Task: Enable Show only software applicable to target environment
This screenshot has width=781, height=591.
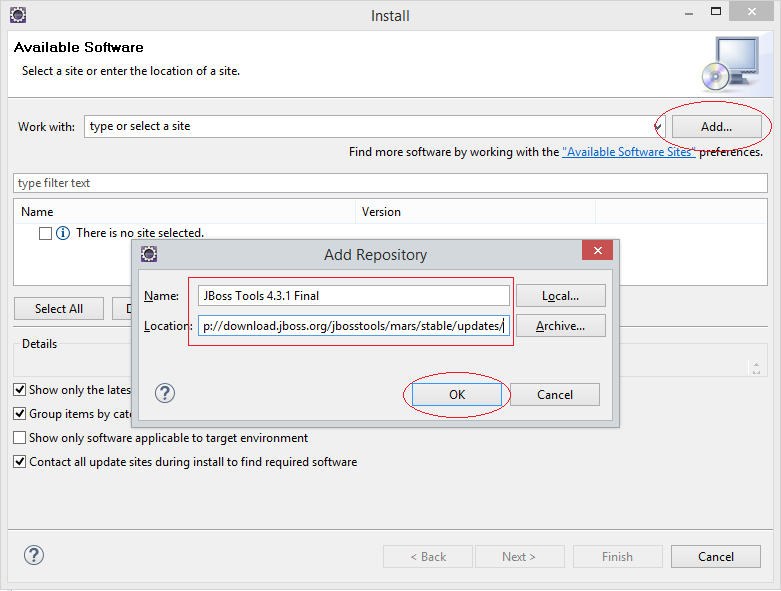Action: click(19, 438)
